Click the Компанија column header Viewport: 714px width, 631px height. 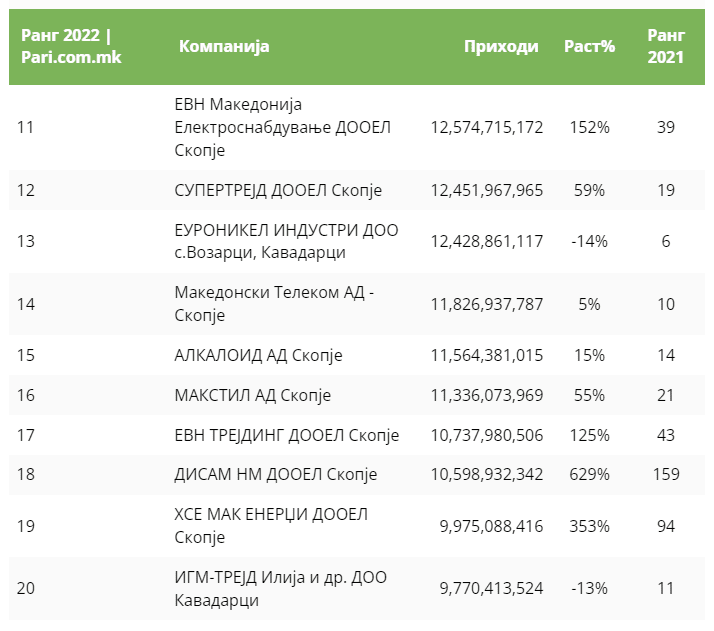(x=224, y=46)
